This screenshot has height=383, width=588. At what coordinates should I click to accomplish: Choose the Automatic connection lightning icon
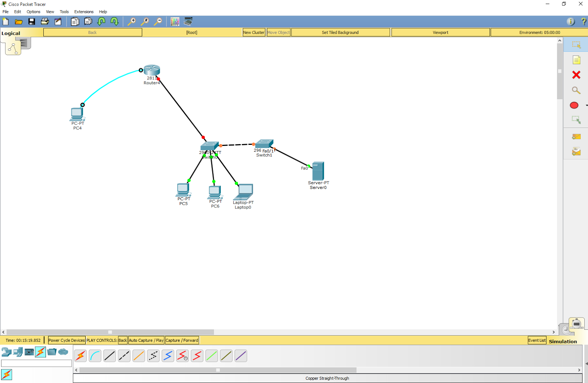80,355
